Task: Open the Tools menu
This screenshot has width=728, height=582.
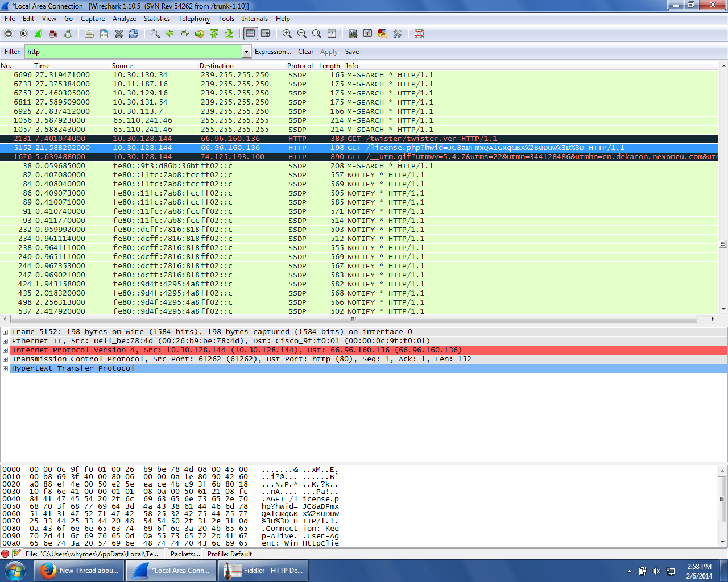Action: pos(226,19)
